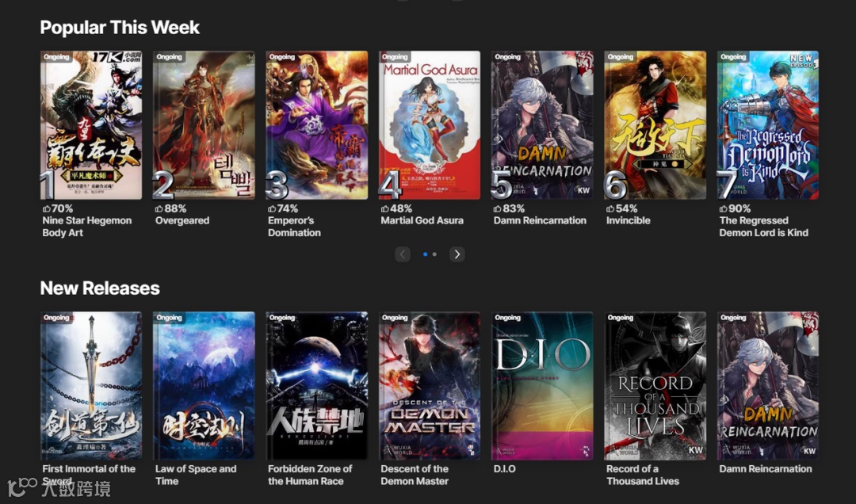Screen dimensions: 856x504
Task: Click the Popular This Week heading
Action: [x=120, y=27]
